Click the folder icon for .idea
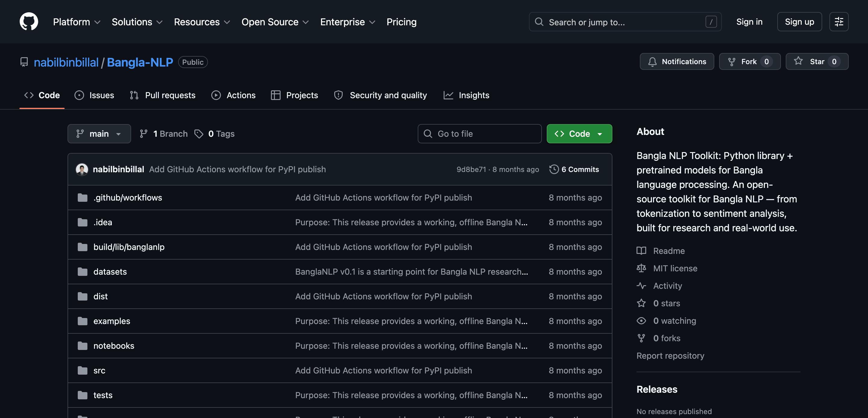 click(x=83, y=222)
